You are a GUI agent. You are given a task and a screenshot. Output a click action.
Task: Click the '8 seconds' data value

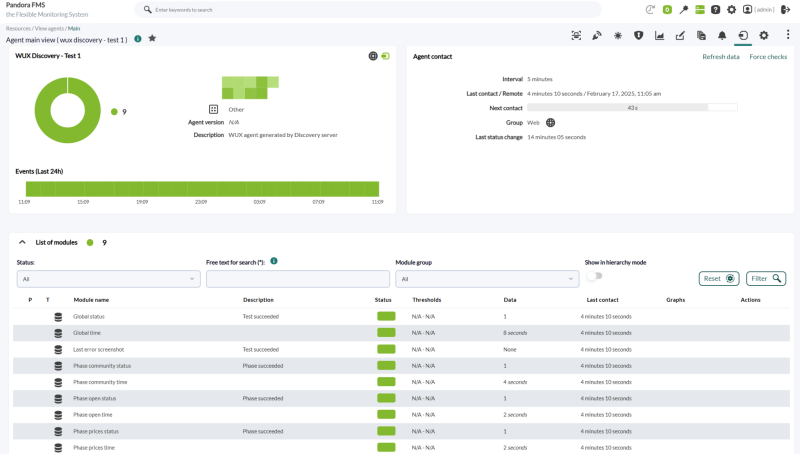[515, 333]
